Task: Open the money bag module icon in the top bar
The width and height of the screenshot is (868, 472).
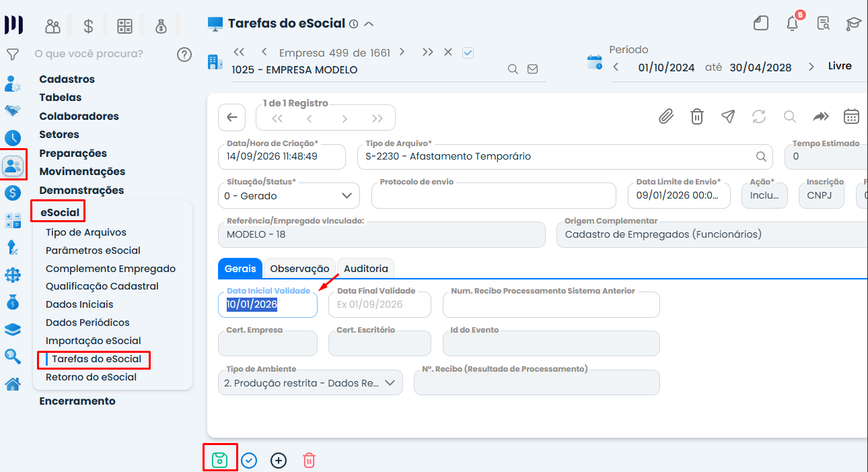Action: click(x=161, y=26)
